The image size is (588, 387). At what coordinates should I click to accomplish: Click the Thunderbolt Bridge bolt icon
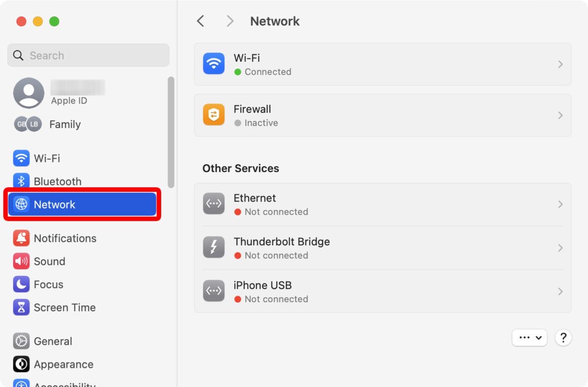tap(214, 248)
